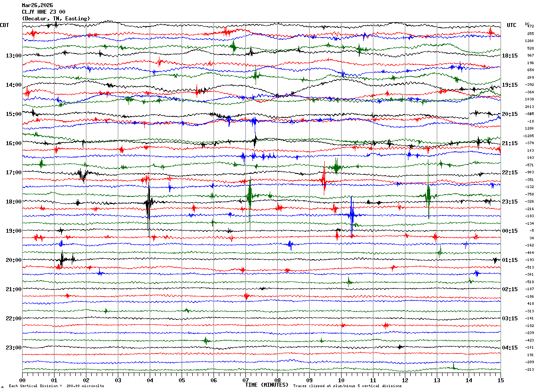Viewport: 536px width, 392px height.
Task: Click the DC offset value -404
Action: tap(530, 253)
